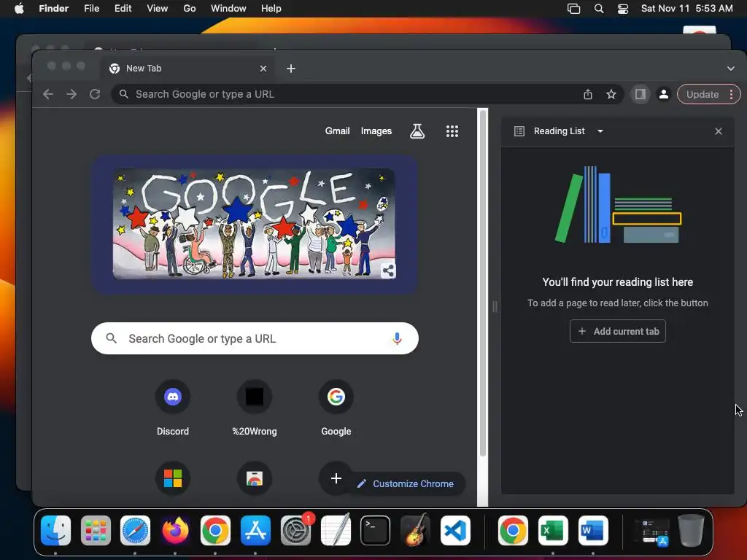Toggle the side panel button
The width and height of the screenshot is (747, 560).
pos(640,94)
